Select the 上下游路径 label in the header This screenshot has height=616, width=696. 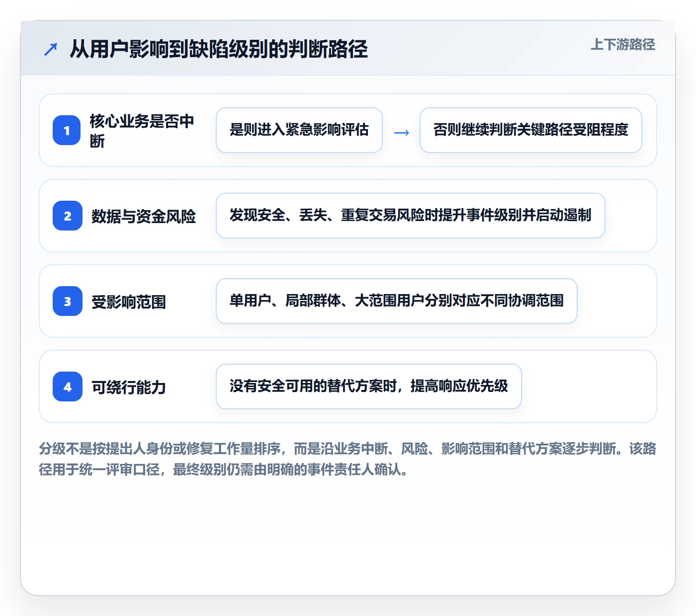[623, 45]
